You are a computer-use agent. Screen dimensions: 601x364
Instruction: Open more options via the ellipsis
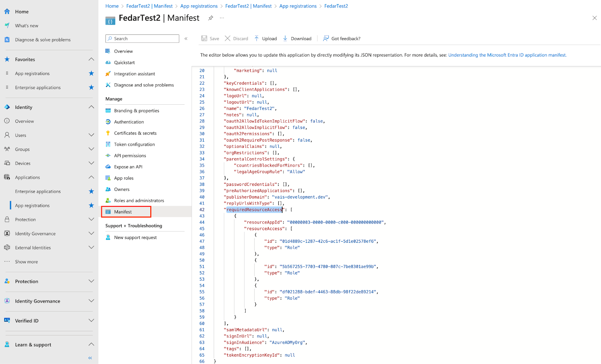coord(222,18)
